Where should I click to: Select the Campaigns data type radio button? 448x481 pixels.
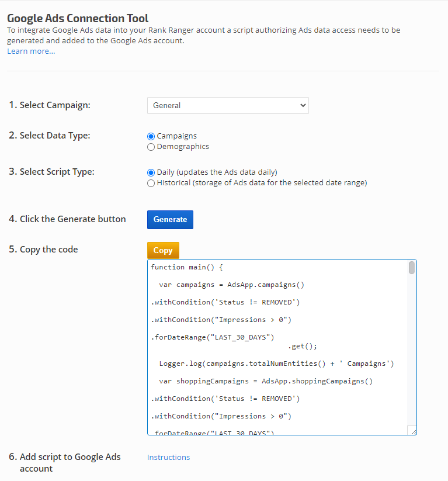tap(151, 136)
